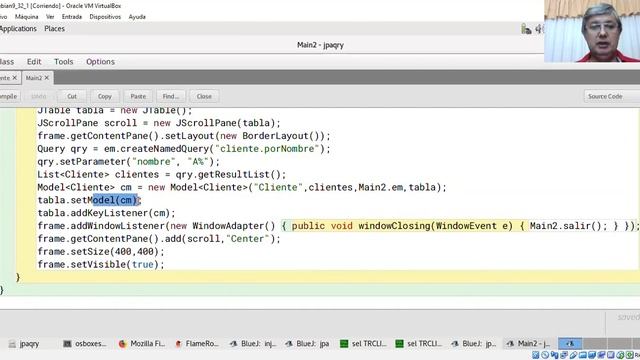This screenshot has width=640, height=360.
Task: Open the Tools menu
Action: point(64,62)
